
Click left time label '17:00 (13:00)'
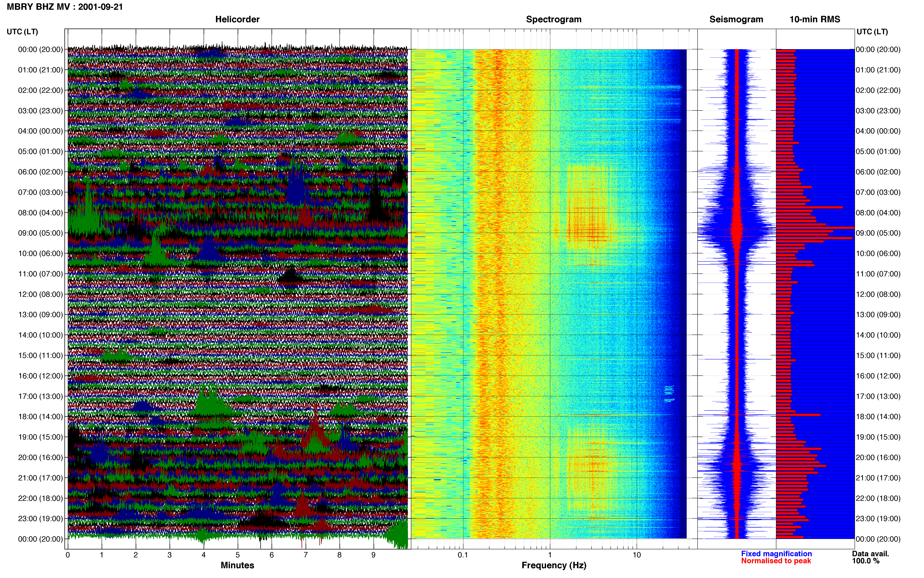coord(41,396)
